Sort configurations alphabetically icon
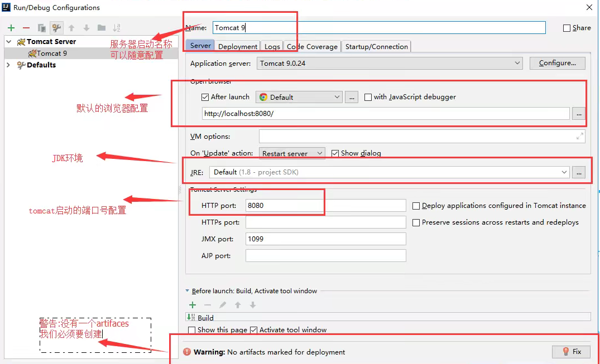Screen dimensions: 600x364 (116, 27)
